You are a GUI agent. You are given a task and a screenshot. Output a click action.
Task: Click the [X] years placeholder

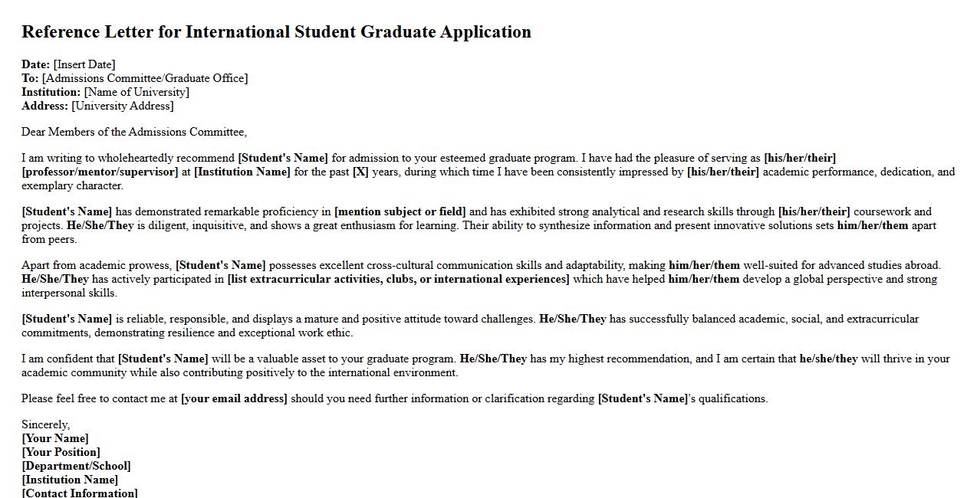(x=360, y=172)
